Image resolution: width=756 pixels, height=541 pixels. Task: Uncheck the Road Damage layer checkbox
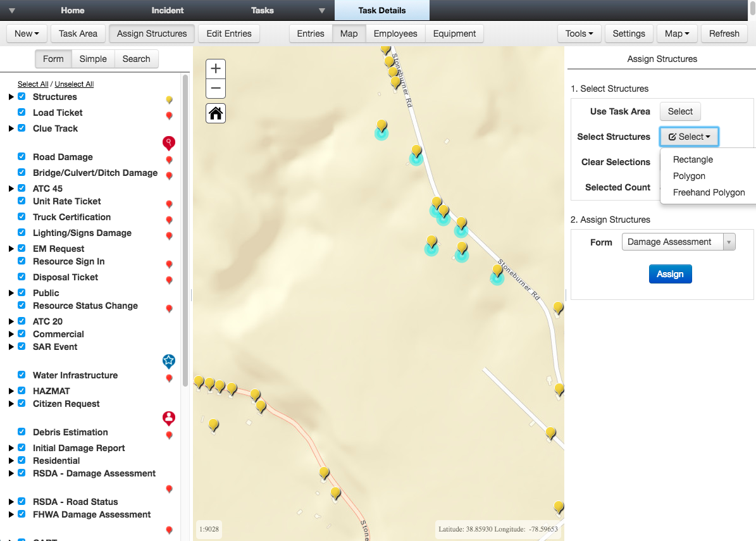pos(22,157)
